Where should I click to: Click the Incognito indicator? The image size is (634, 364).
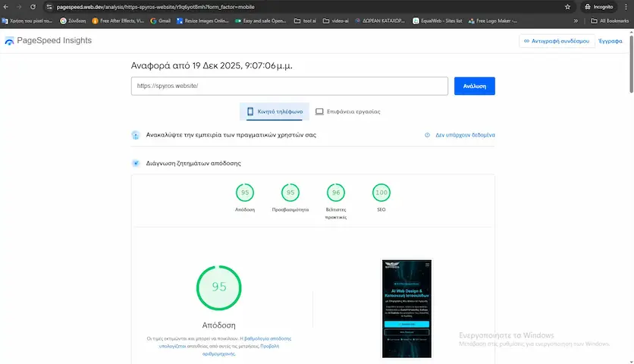point(599,7)
